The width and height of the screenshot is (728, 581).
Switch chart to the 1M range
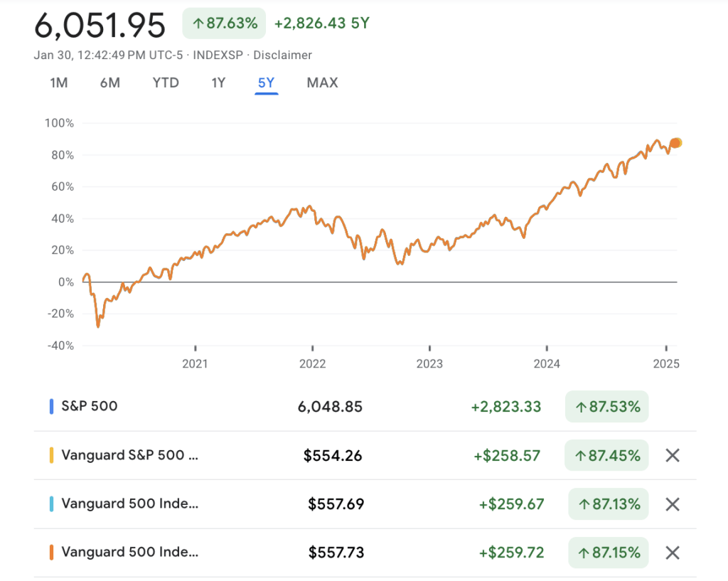58,82
